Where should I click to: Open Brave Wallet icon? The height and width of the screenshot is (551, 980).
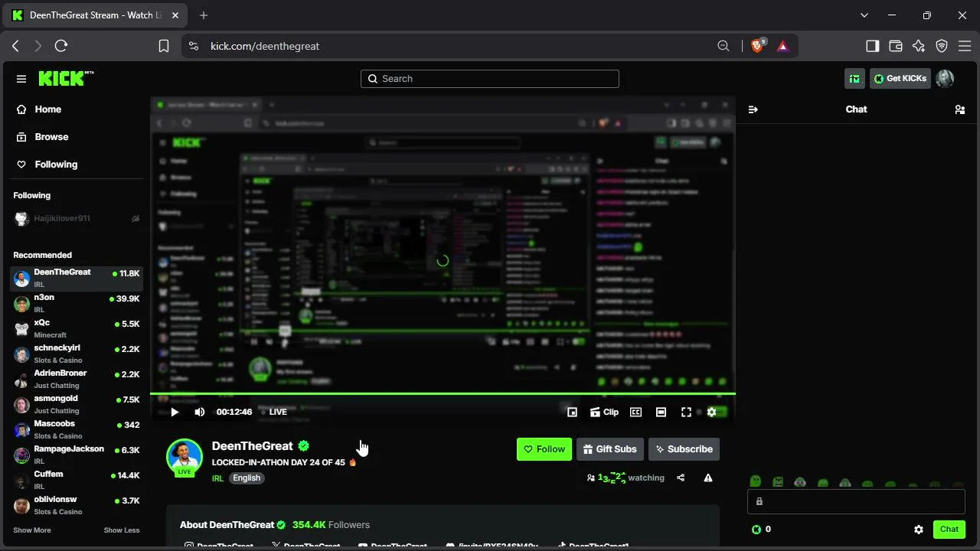click(x=896, y=46)
